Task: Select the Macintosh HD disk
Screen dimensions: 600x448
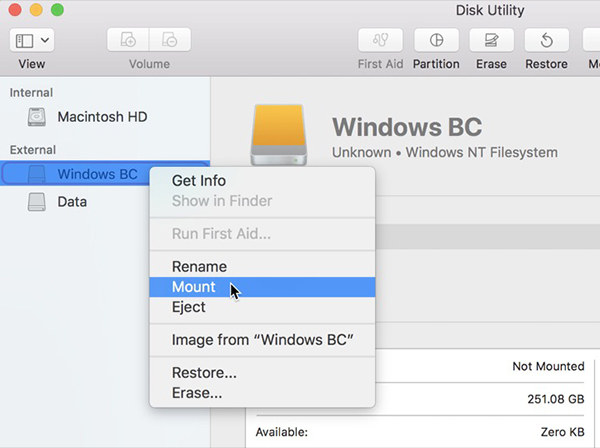Action: 101,117
